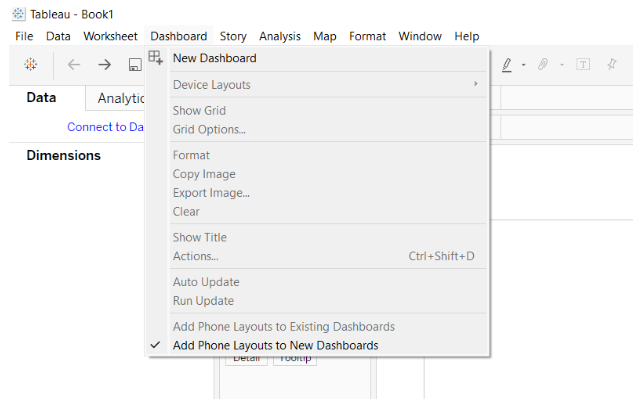Click the Tableau start page icon

tap(31, 64)
